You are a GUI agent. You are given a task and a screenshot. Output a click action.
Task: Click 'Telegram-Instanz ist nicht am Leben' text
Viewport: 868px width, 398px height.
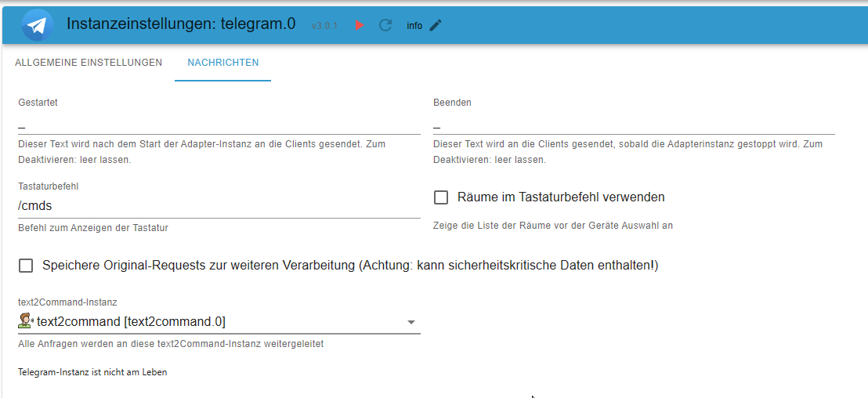(x=93, y=372)
